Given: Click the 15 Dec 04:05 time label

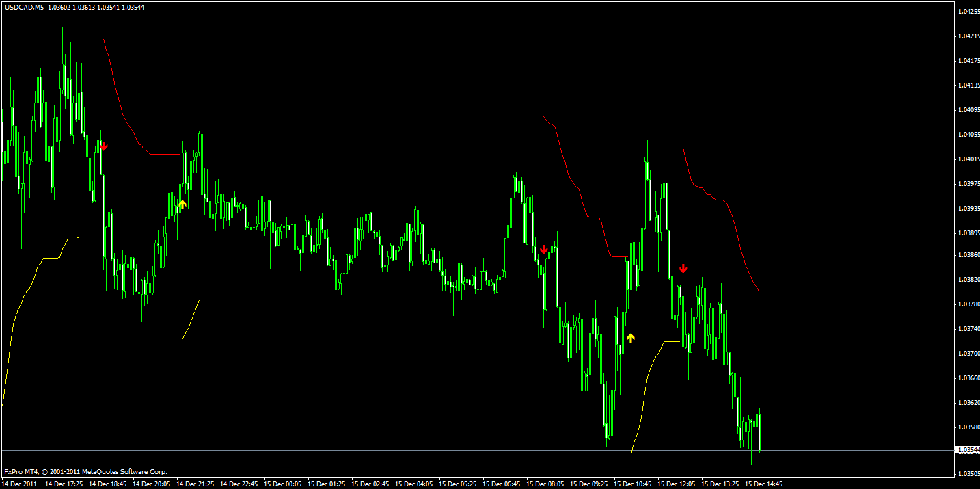Looking at the screenshot, I should (x=414, y=484).
